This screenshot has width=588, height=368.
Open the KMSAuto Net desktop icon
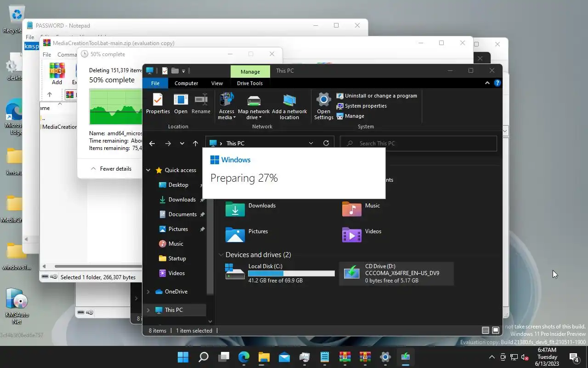point(17,305)
